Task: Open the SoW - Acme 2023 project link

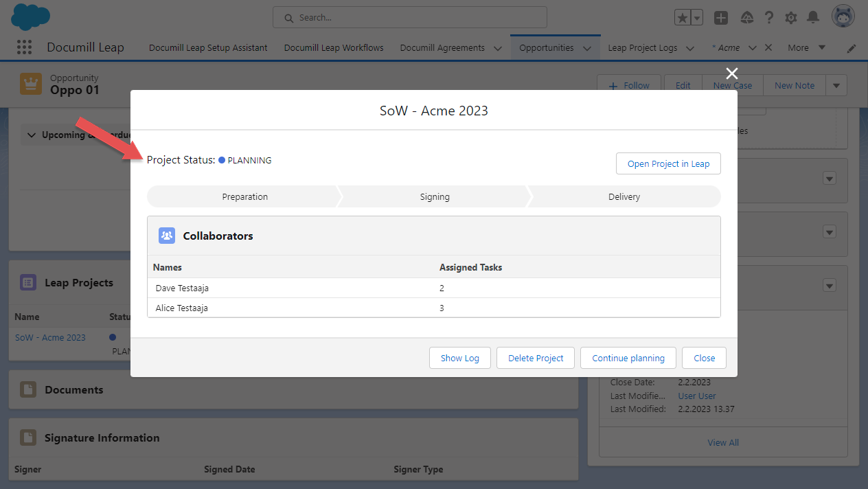Action: [x=50, y=337]
